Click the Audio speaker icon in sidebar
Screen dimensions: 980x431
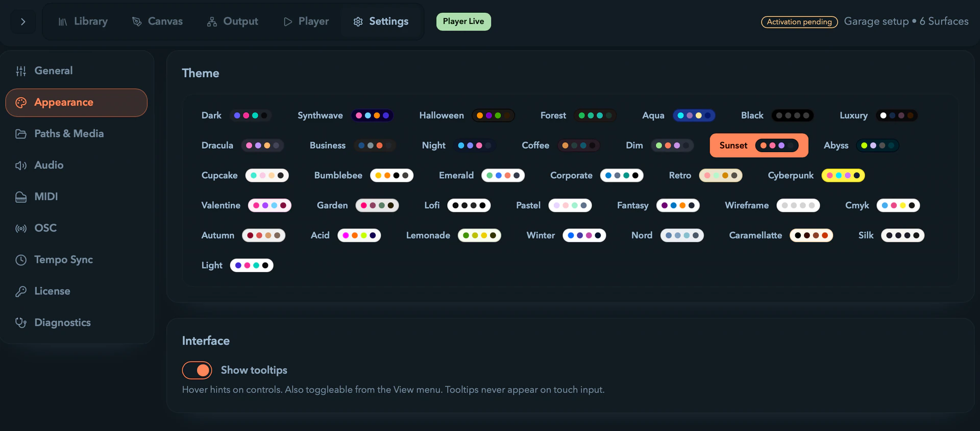coord(21,165)
